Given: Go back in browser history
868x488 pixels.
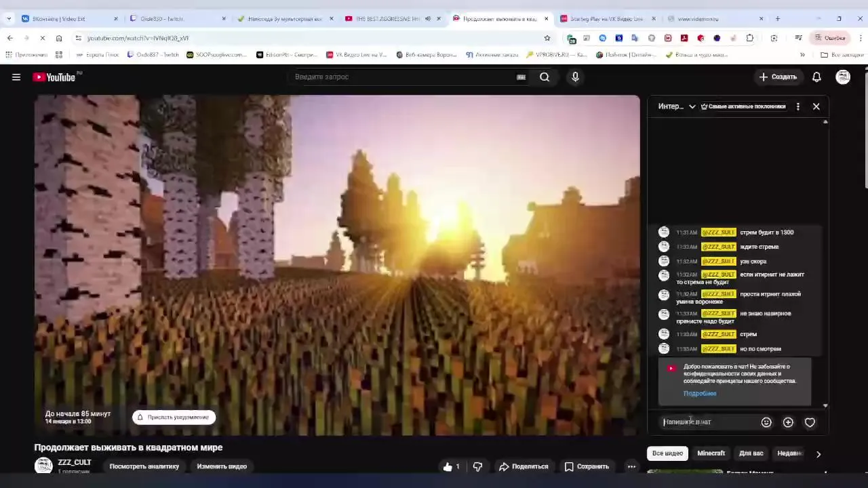Looking at the screenshot, I should [x=9, y=38].
